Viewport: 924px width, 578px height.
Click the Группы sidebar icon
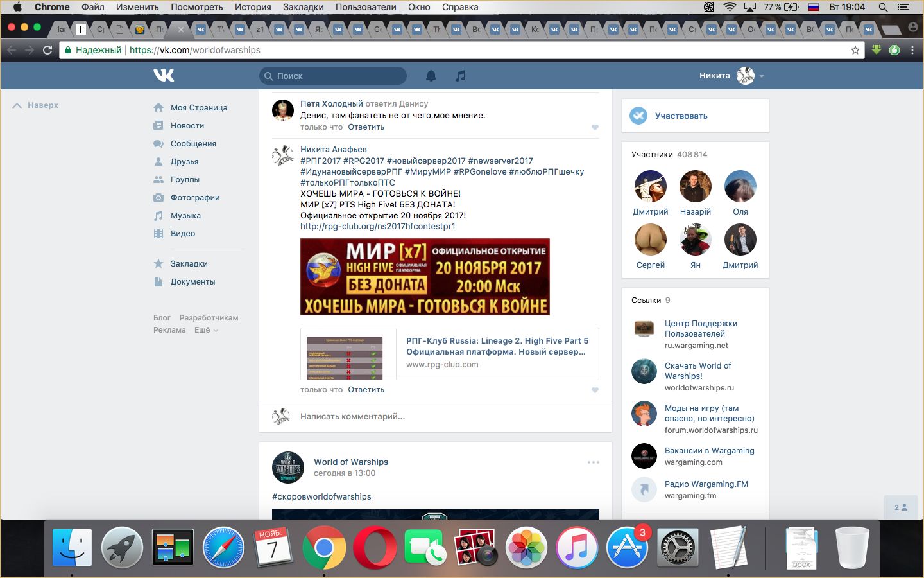point(158,179)
